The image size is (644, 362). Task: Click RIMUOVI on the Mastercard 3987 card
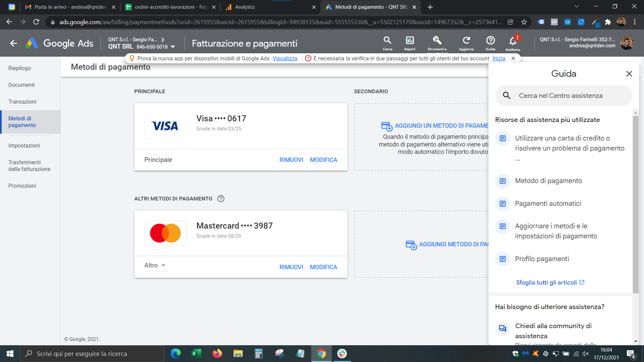coord(291,267)
